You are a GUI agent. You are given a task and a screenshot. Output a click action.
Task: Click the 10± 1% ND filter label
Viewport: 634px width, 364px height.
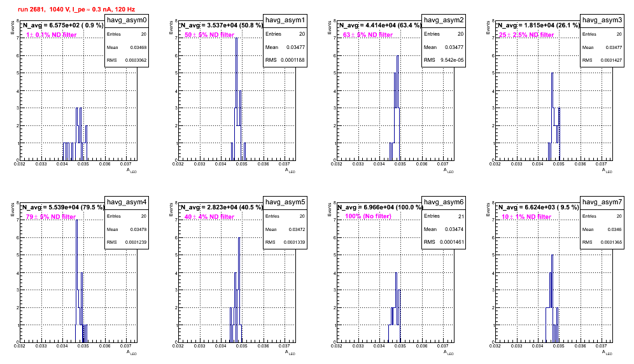coord(526,217)
